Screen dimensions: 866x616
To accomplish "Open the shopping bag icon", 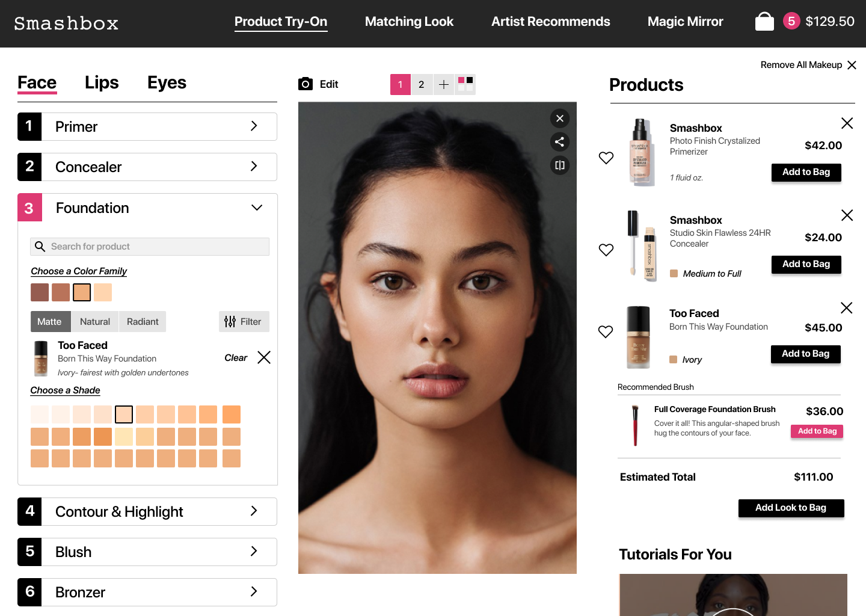I will (x=764, y=22).
